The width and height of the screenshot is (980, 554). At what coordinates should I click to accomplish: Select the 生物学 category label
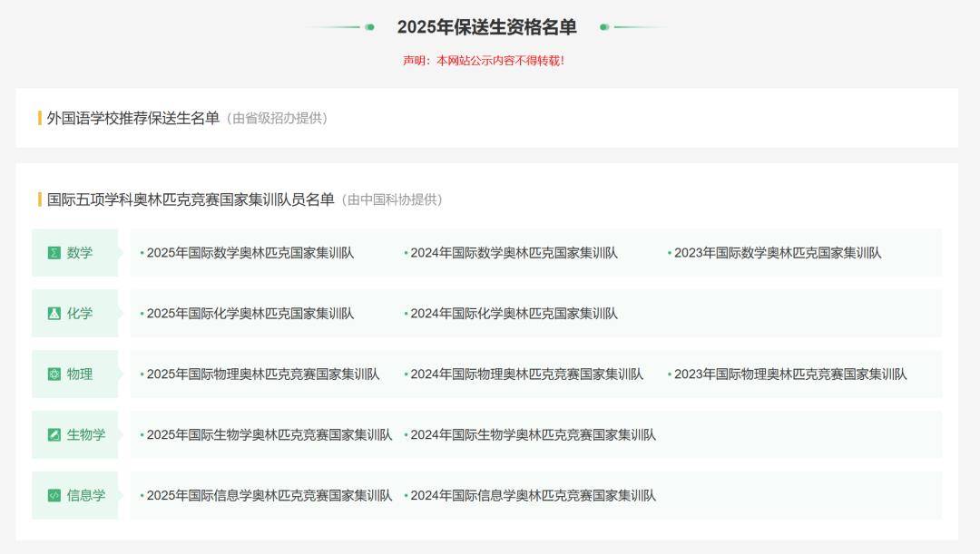tap(86, 435)
